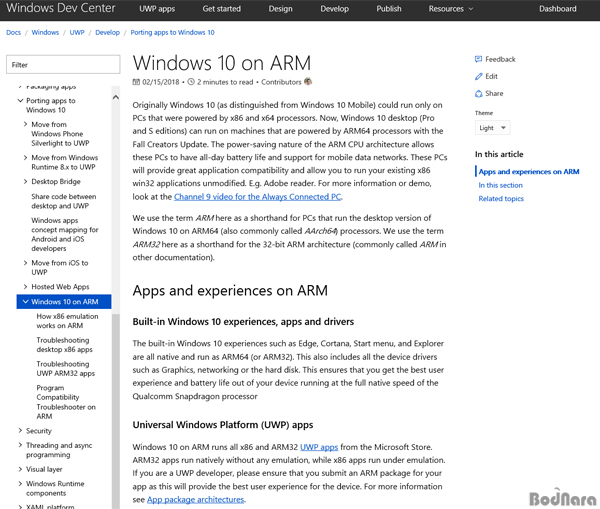The height and width of the screenshot is (509, 600).
Task: Open the Publish menu item
Action: click(x=389, y=9)
